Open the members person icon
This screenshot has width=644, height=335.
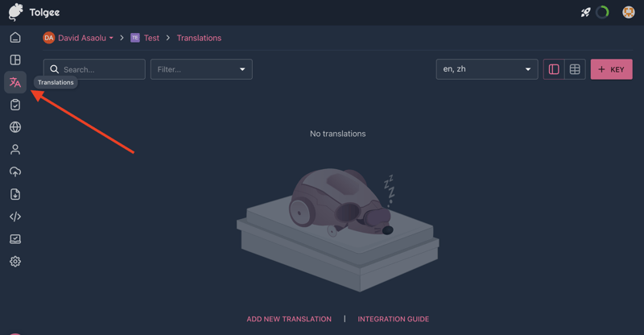pos(15,150)
